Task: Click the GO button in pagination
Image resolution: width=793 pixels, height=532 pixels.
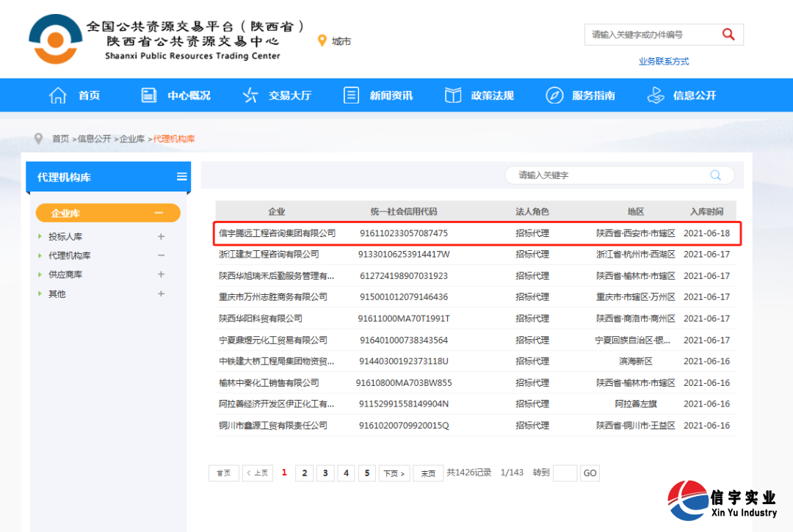Action: click(x=589, y=473)
